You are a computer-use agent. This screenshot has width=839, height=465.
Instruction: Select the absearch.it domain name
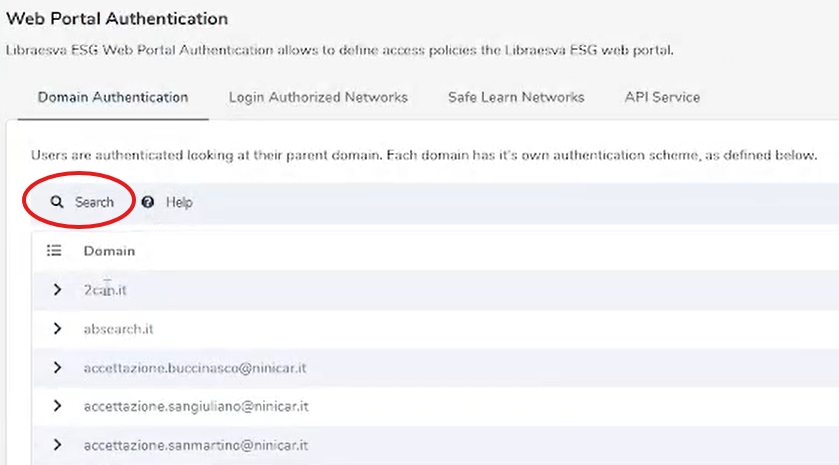click(118, 329)
